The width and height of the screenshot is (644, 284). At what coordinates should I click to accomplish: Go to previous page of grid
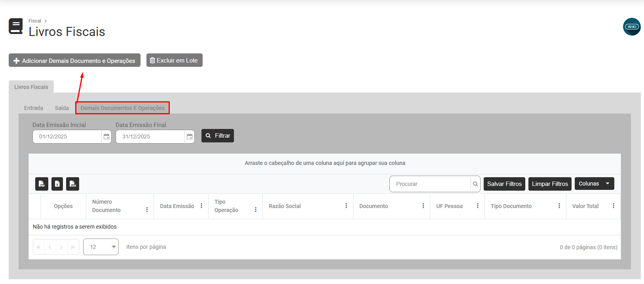click(50, 247)
